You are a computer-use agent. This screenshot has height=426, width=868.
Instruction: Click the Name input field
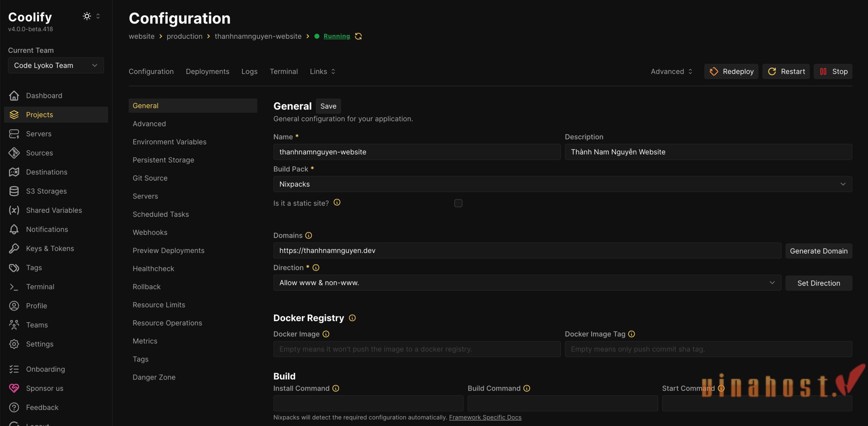(x=417, y=152)
